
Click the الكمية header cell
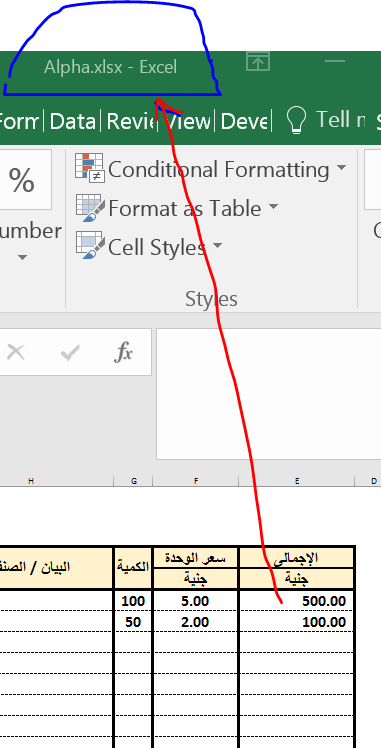click(x=133, y=568)
